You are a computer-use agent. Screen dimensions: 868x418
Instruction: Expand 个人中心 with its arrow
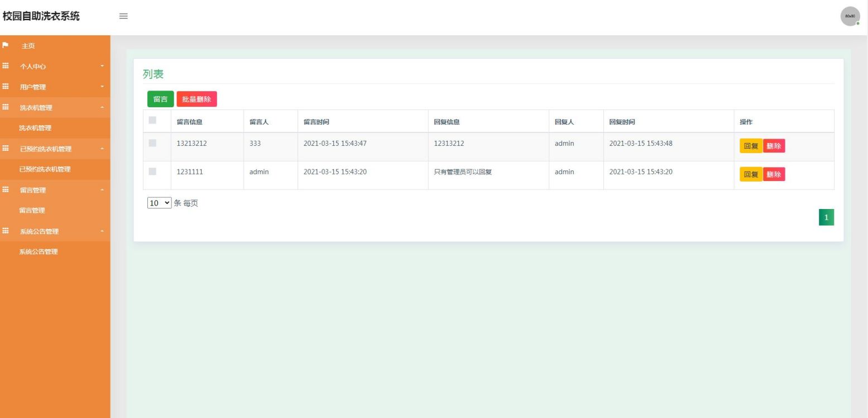(x=102, y=66)
